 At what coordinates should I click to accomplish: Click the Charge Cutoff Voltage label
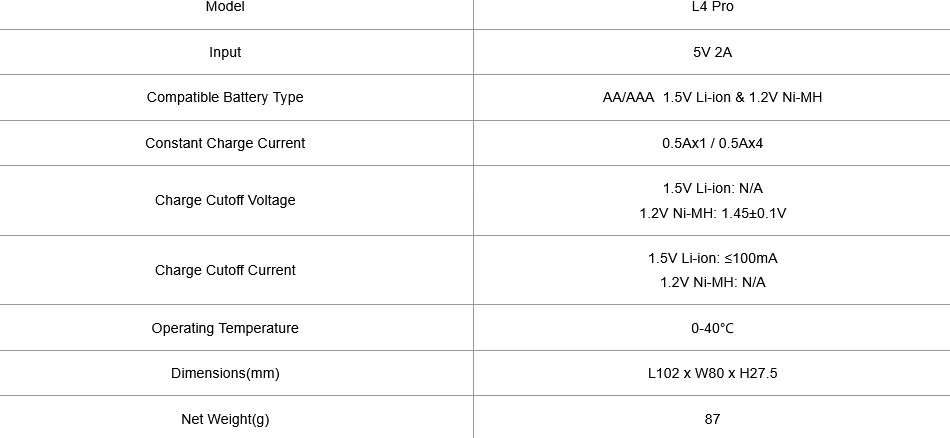(225, 201)
